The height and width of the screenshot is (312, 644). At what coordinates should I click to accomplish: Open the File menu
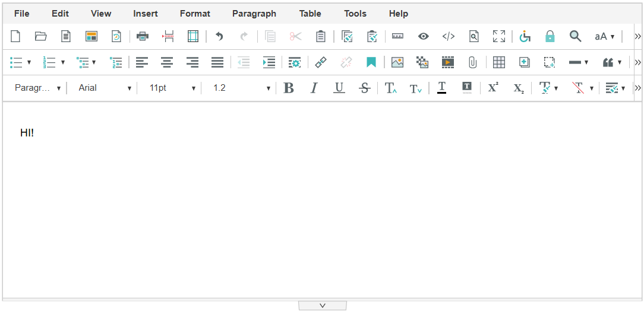coord(22,14)
